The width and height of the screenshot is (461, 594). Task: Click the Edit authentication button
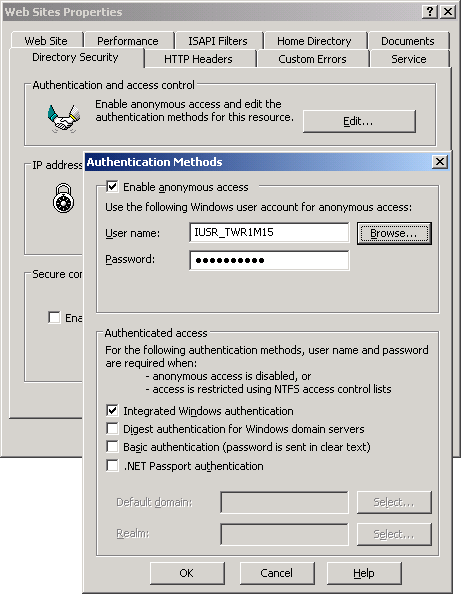coord(359,121)
